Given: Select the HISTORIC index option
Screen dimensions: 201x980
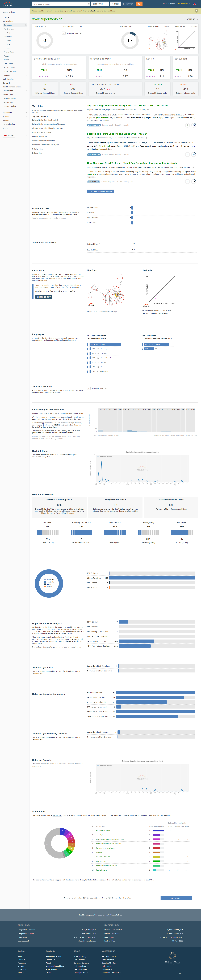Looking at the screenshot, I should point(129,4).
